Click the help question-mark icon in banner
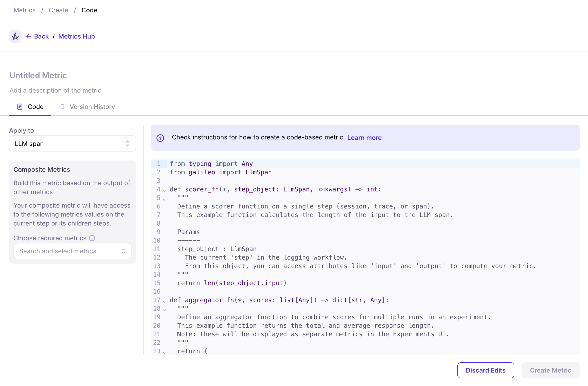588x386 pixels. (160, 138)
